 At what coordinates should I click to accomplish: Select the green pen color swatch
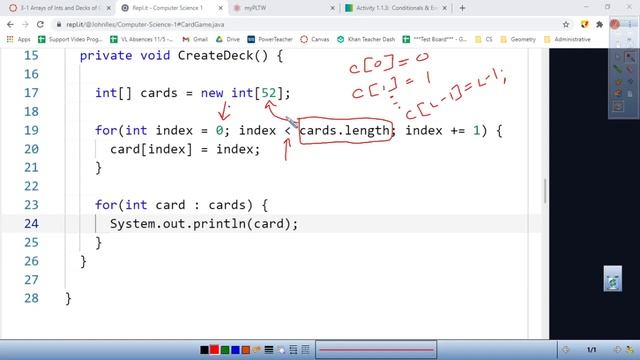tap(225, 350)
